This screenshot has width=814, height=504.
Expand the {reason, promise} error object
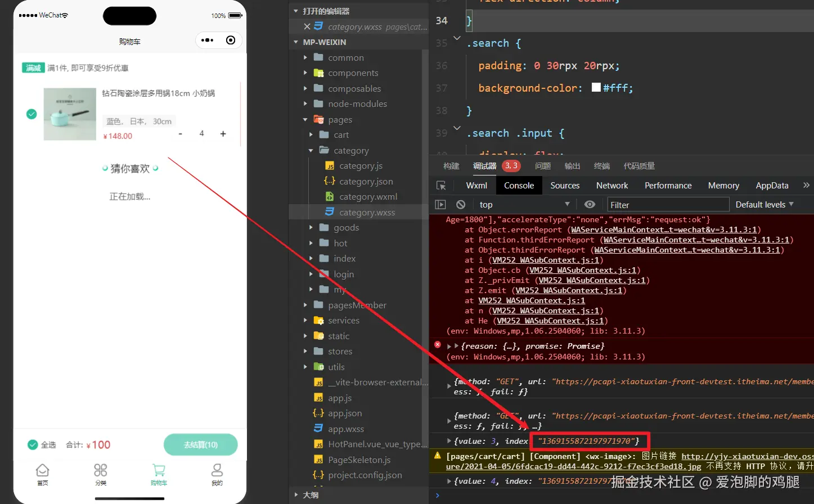449,346
